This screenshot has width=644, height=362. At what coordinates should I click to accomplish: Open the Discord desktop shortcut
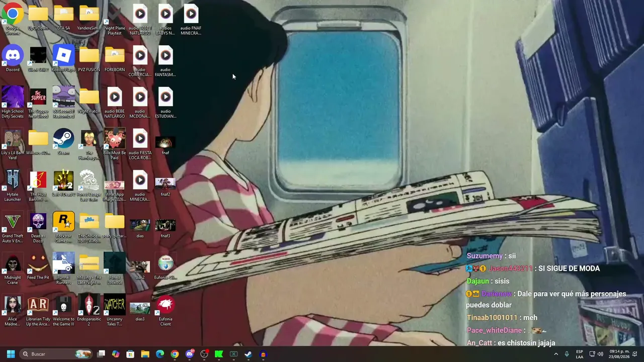[x=13, y=59]
